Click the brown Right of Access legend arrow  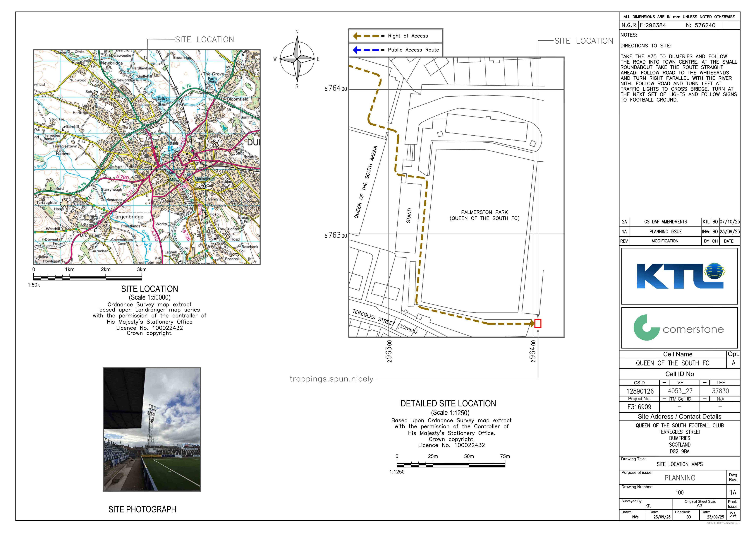tap(366, 36)
